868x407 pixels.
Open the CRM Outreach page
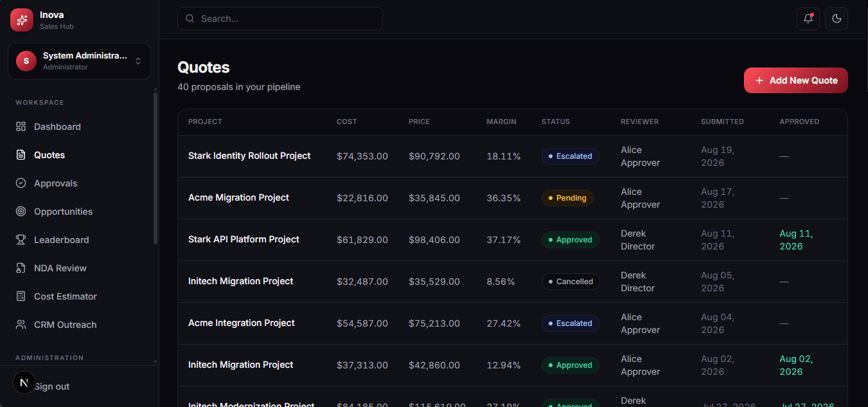(79, 325)
